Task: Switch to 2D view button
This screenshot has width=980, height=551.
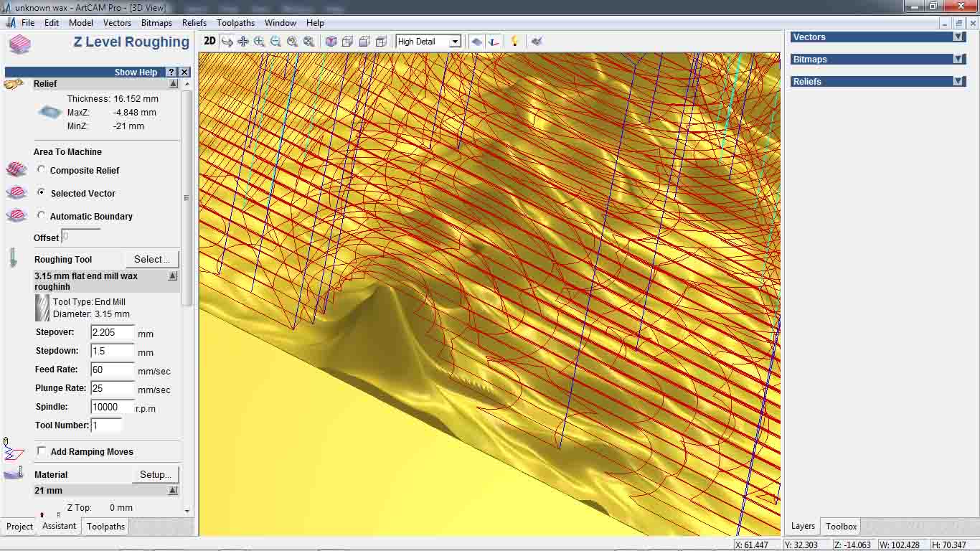Action: [x=209, y=42]
